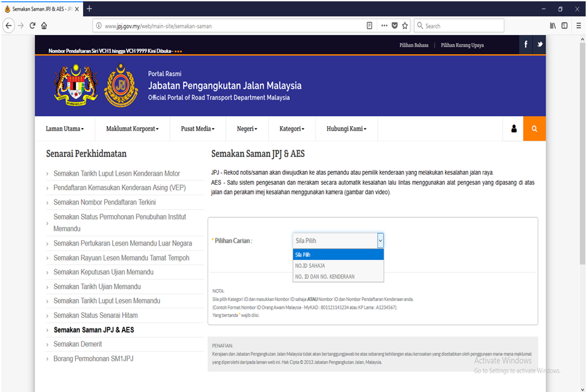Screen dimensions: 587x392
Task: Click the page vertical scrollbar
Action: click(582, 153)
